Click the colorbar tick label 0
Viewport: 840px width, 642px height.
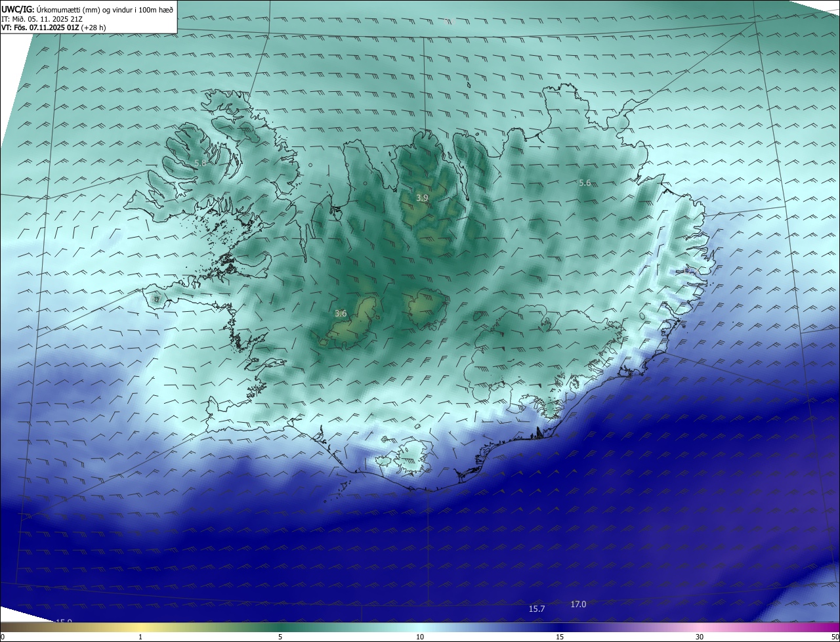point(3,637)
